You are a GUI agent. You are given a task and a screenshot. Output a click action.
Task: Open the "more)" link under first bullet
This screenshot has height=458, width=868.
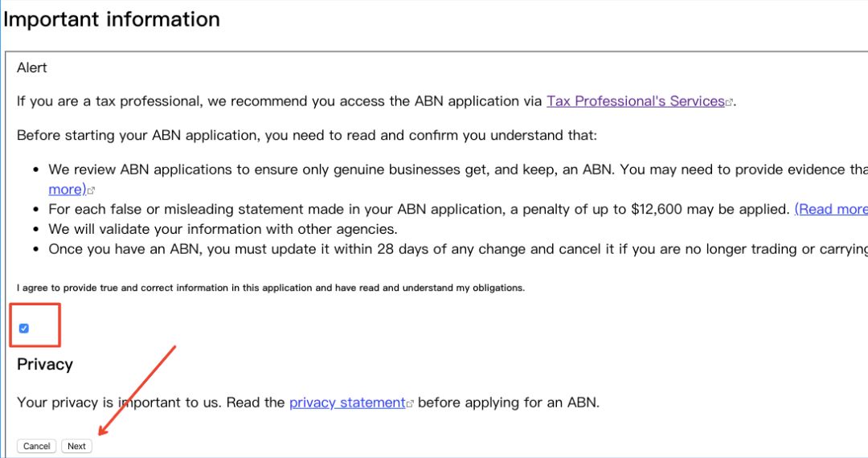click(x=67, y=190)
